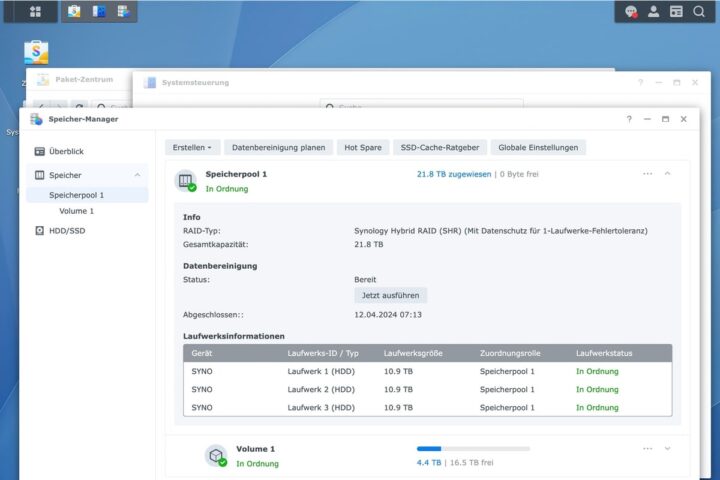Click the Datenbereinigung planen button

click(278, 147)
